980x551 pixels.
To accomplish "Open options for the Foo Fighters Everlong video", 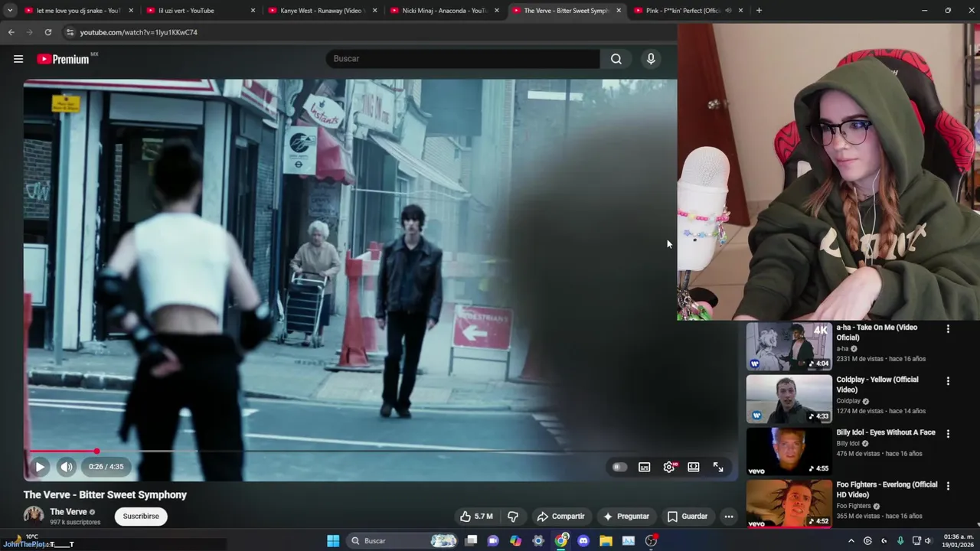I will (948, 485).
